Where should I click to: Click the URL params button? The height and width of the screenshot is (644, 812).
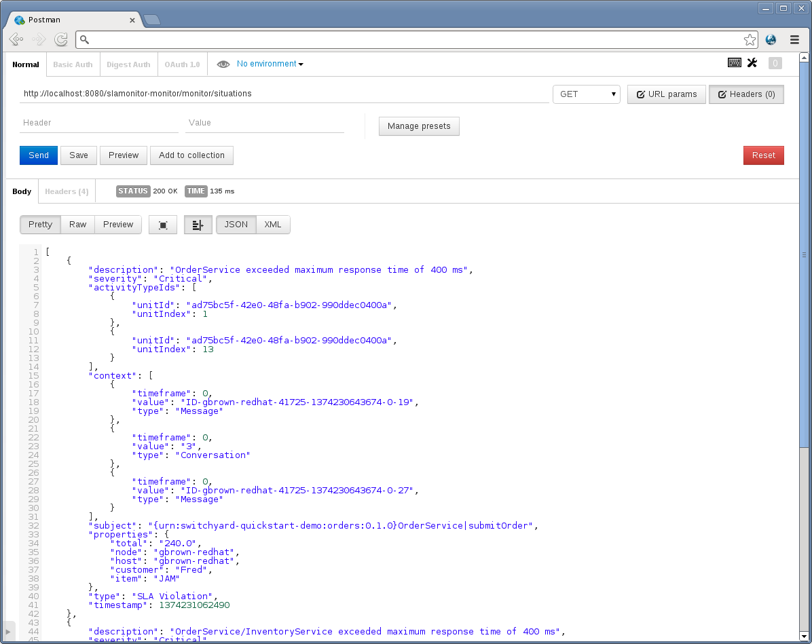click(667, 94)
